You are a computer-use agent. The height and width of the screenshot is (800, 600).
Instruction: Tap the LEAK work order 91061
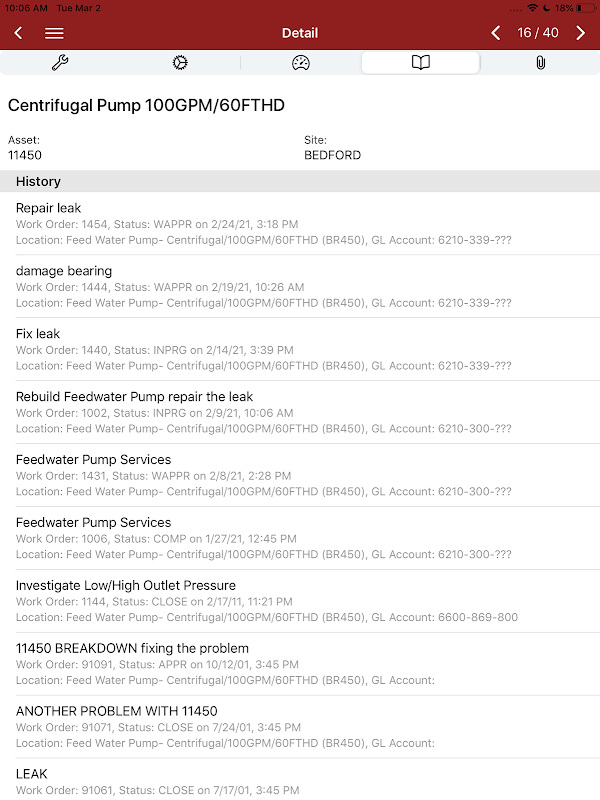(x=300, y=783)
